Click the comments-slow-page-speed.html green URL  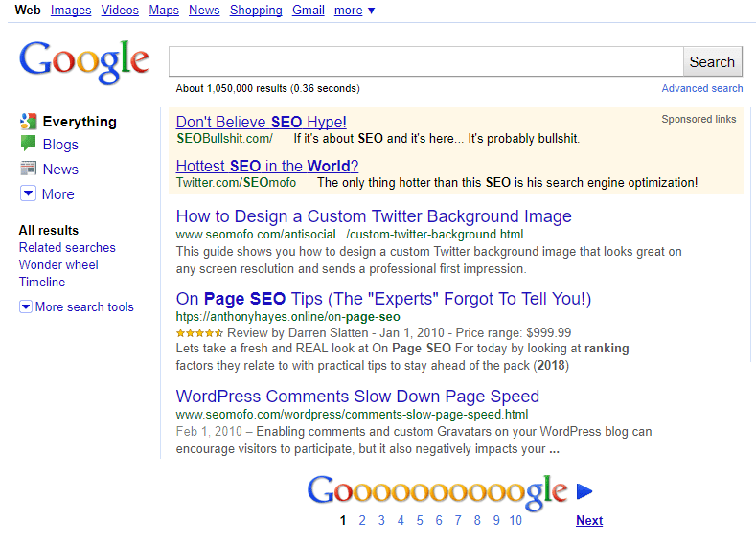[352, 415]
